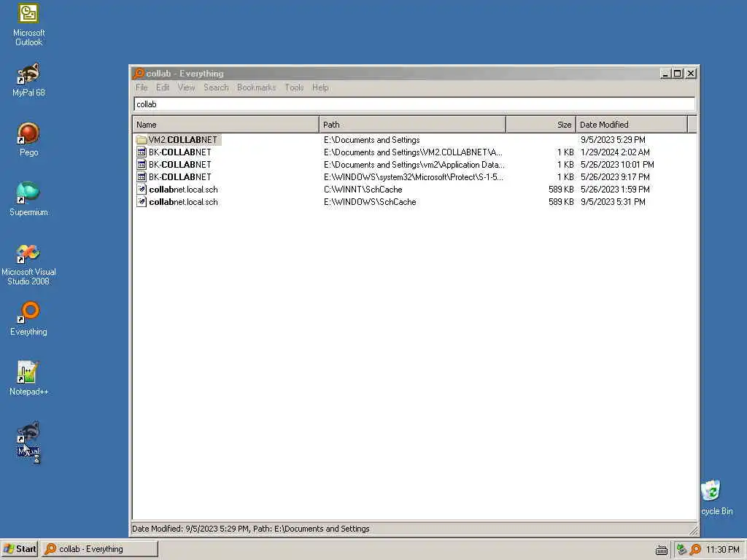Click date 9/5/2023 5:31 PM

pyautogui.click(x=613, y=201)
